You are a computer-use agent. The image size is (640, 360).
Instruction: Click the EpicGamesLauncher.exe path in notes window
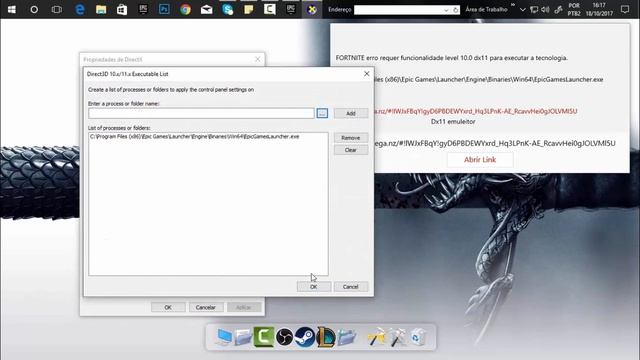(x=489, y=79)
